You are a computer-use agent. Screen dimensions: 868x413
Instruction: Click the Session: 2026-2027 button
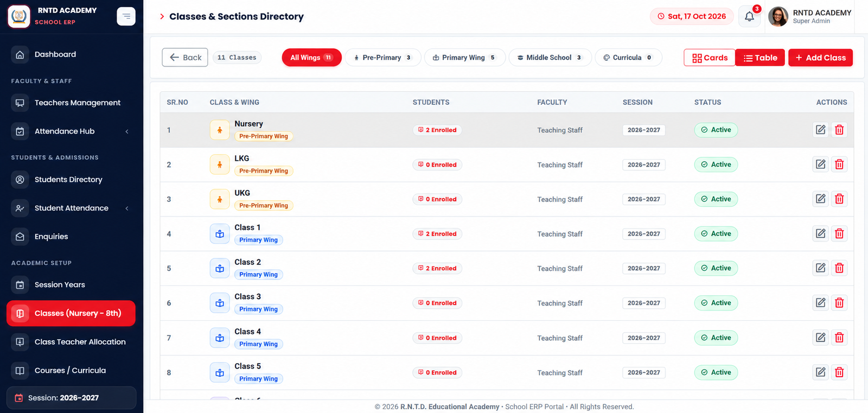pyautogui.click(x=71, y=398)
